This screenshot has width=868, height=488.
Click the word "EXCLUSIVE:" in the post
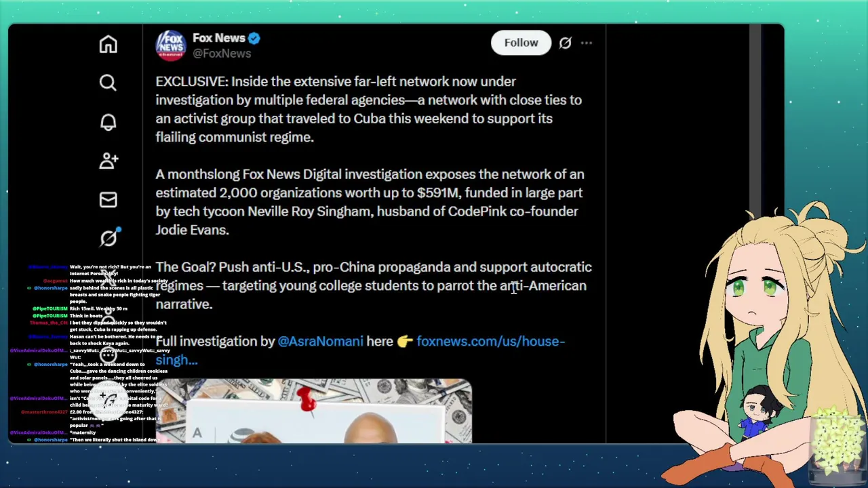point(192,81)
